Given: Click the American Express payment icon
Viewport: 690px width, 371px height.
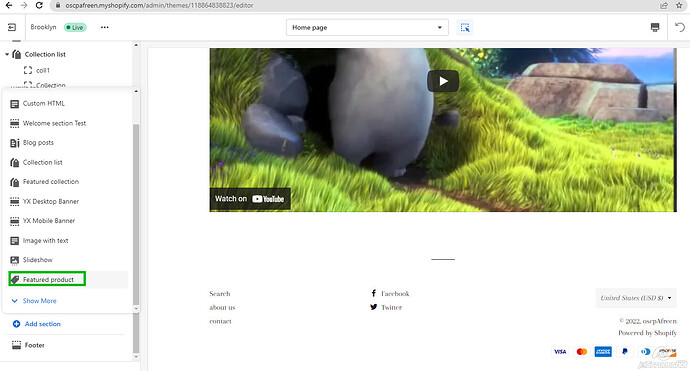Looking at the screenshot, I should click(x=603, y=352).
